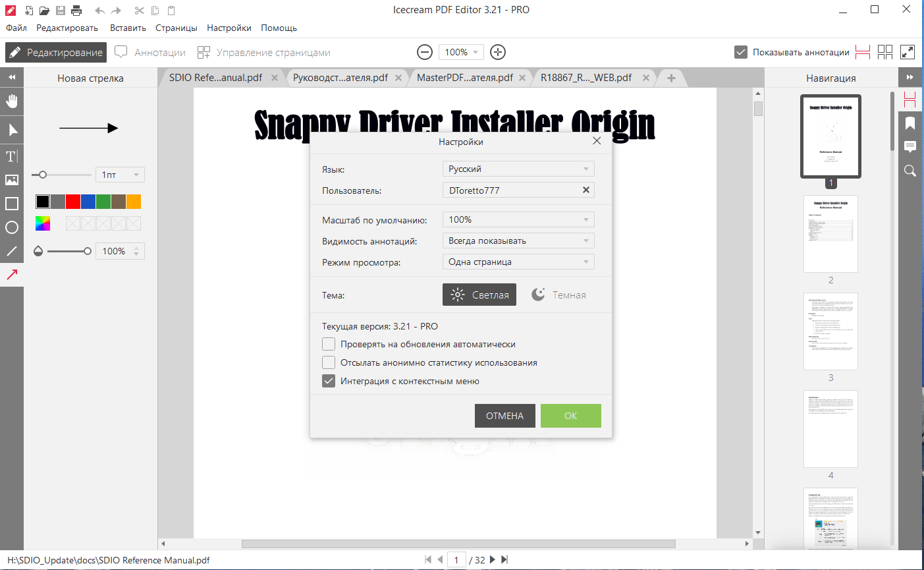Select the hand pan tool
924x570 pixels.
[x=12, y=101]
